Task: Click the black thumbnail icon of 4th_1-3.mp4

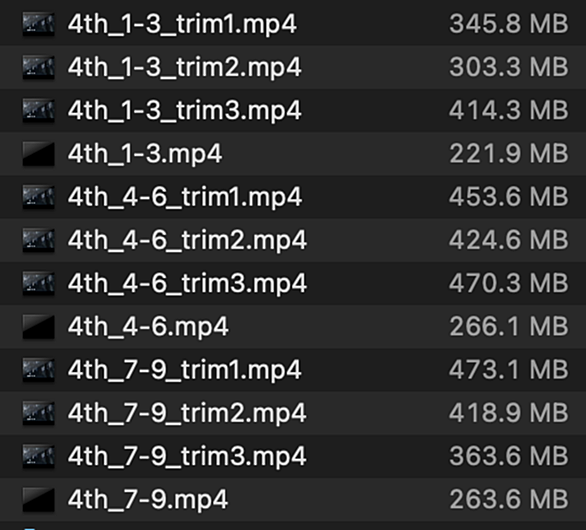Action: (x=38, y=154)
